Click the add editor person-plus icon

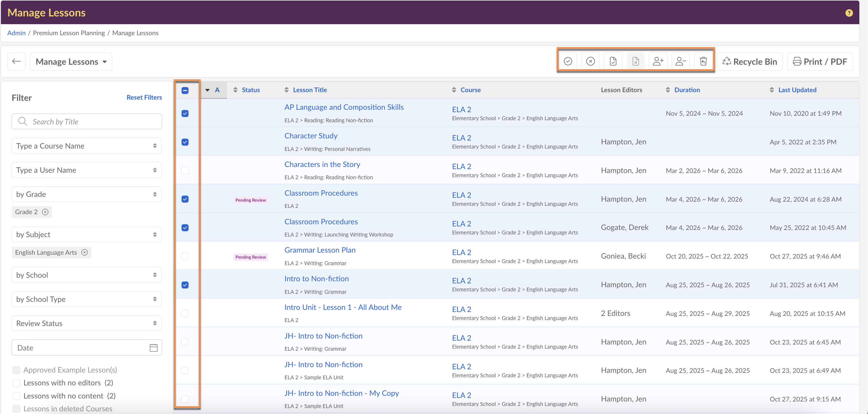[x=658, y=61]
